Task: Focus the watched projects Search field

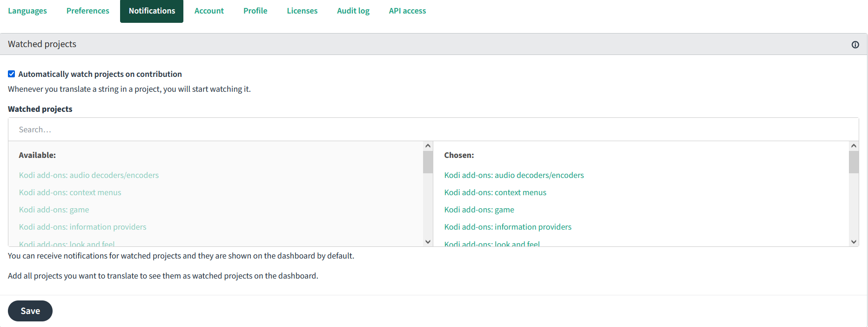Action: (433, 129)
